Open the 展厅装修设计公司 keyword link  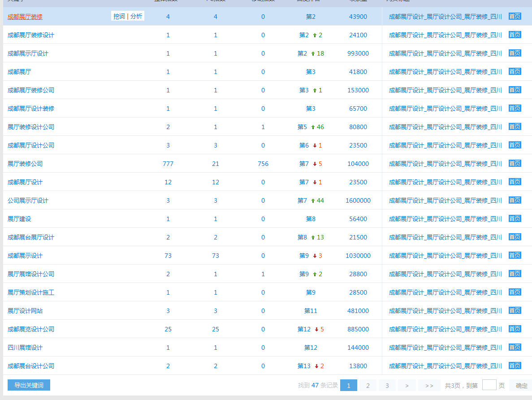pos(31,126)
